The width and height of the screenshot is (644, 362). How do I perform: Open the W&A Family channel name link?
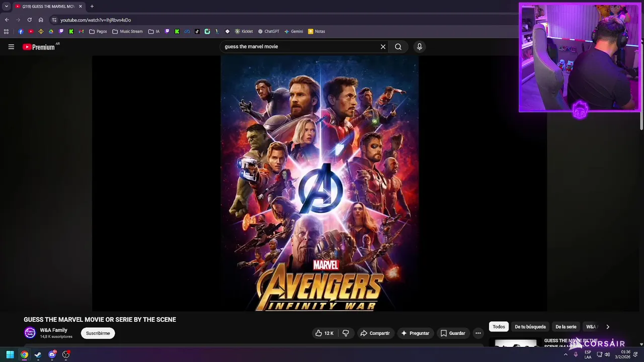click(x=54, y=330)
